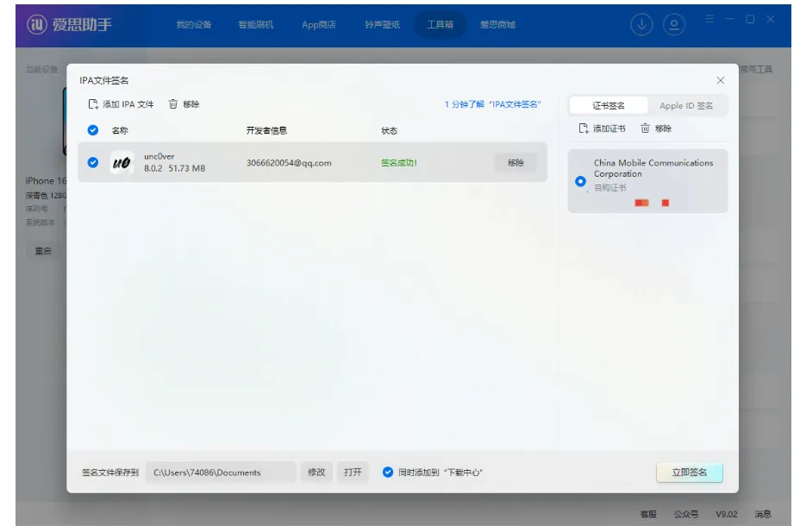Open the user account profile icon
Image resolution: width=800 pixels, height=532 pixels.
tap(673, 24)
